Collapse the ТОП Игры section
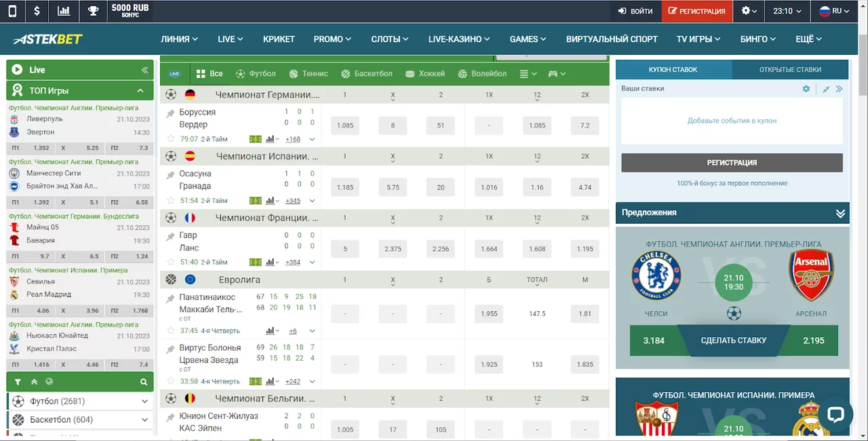 pos(140,90)
